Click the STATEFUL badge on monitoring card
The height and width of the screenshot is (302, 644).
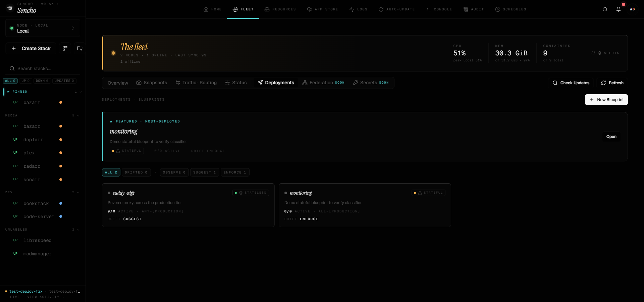point(428,193)
